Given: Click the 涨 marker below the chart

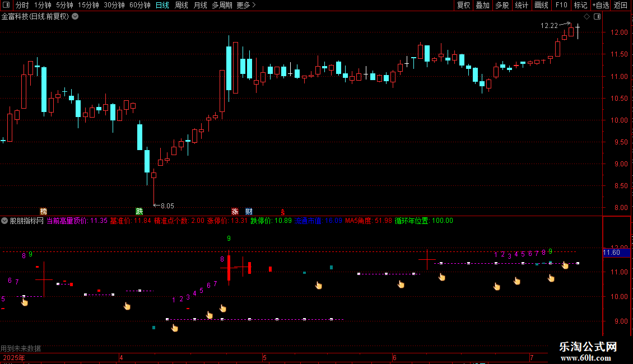Looking at the screenshot, I should pos(235,212).
